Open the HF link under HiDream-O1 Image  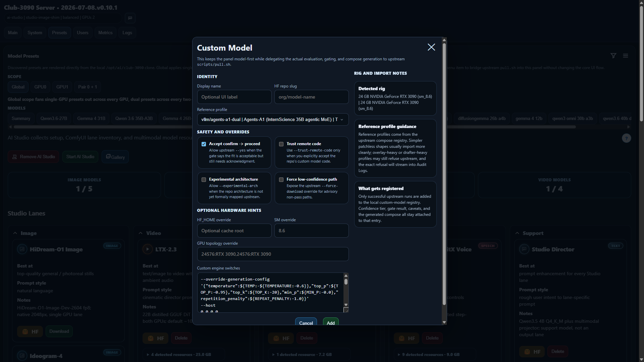pos(30,331)
